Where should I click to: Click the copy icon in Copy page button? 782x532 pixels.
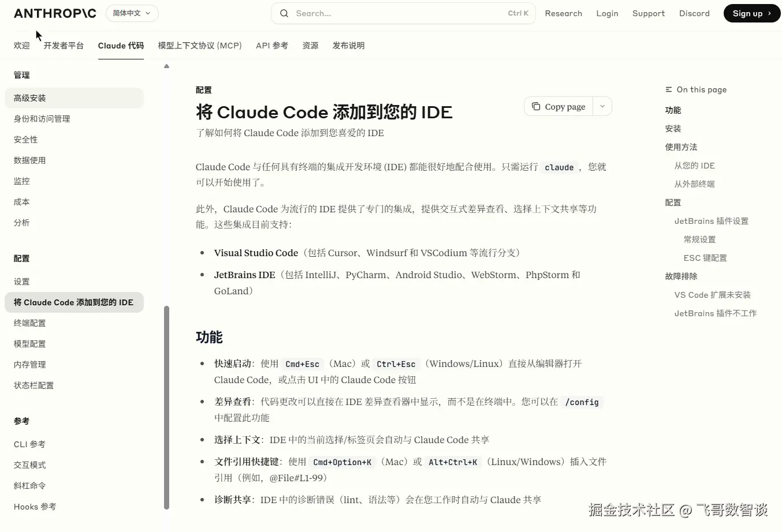536,106
